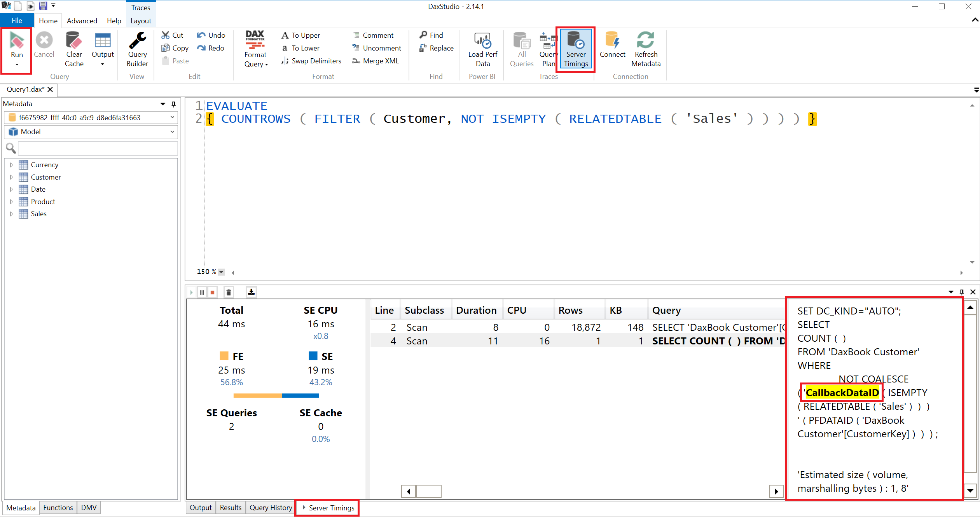Comment out selected lines
The width and height of the screenshot is (980, 517).
pos(373,35)
